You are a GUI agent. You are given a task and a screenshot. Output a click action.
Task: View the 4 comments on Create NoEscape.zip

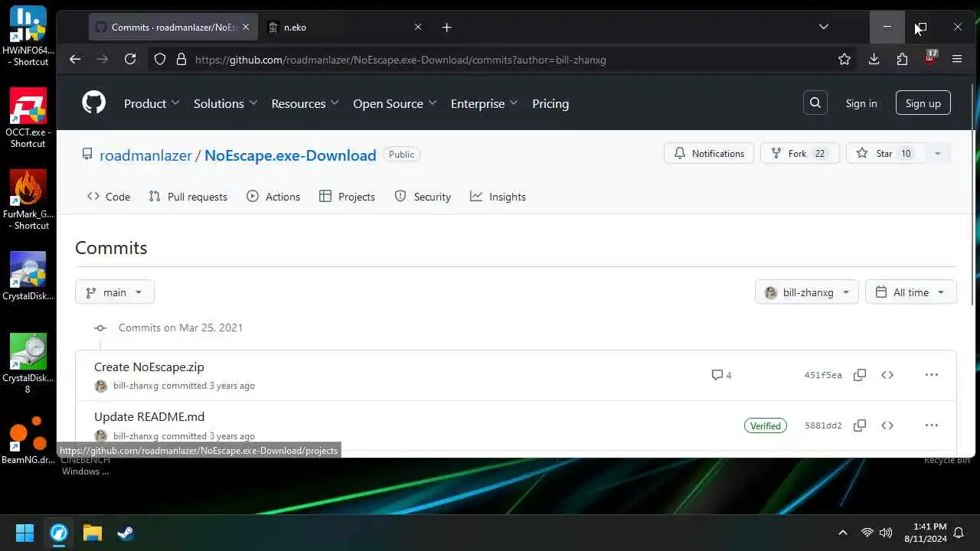(x=721, y=375)
